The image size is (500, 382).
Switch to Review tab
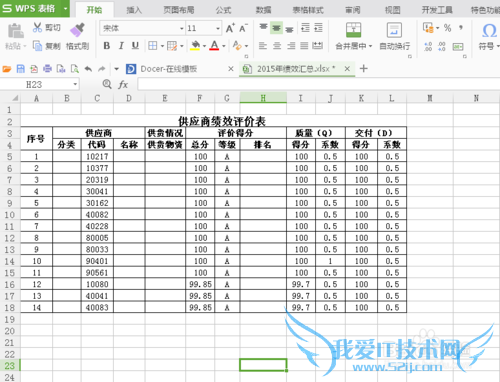(352, 10)
